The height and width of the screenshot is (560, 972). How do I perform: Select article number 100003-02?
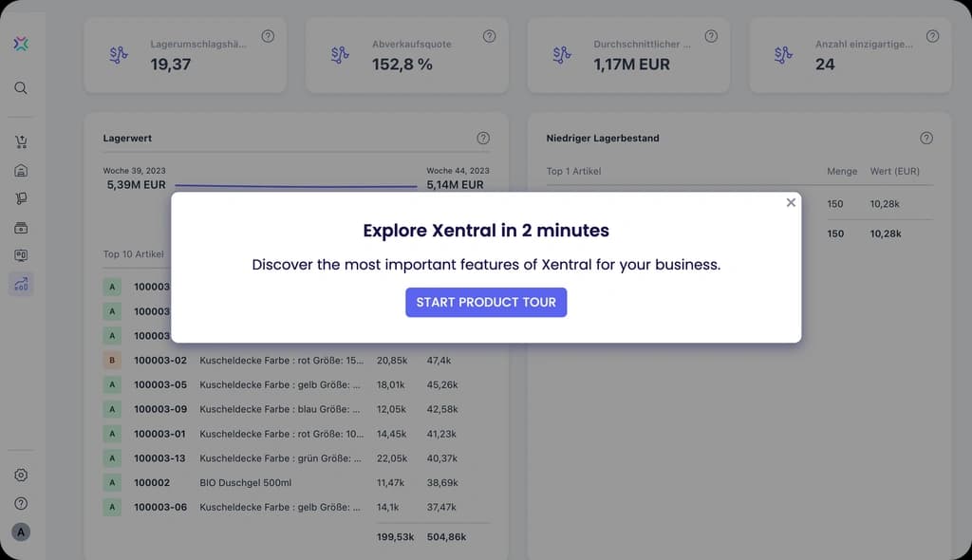(159, 361)
